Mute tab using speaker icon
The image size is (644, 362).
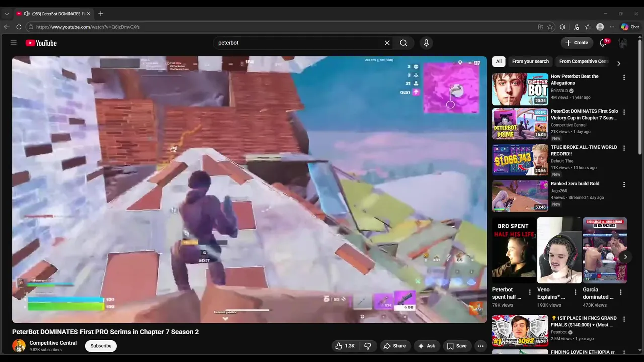[27, 14]
